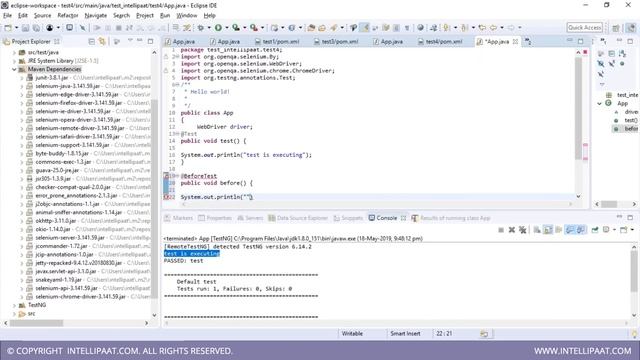Open the Window menu
The width and height of the screenshot is (640, 360).
pos(187,16)
